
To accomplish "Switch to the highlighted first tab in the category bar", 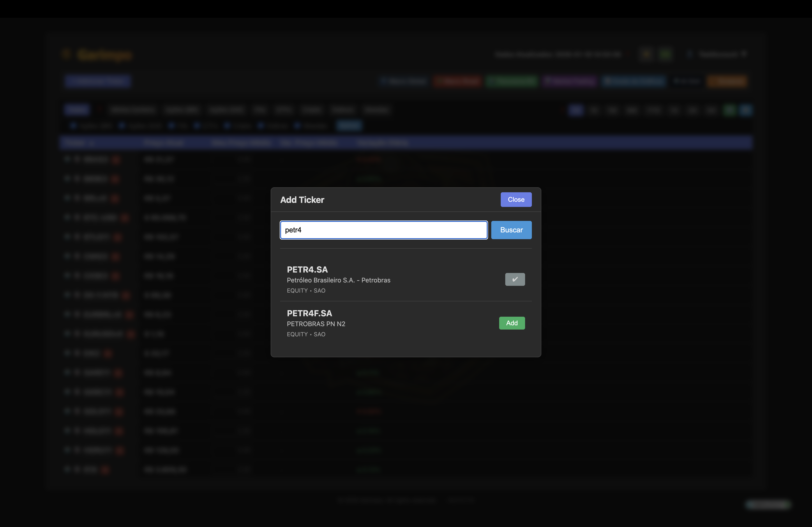I will (77, 110).
